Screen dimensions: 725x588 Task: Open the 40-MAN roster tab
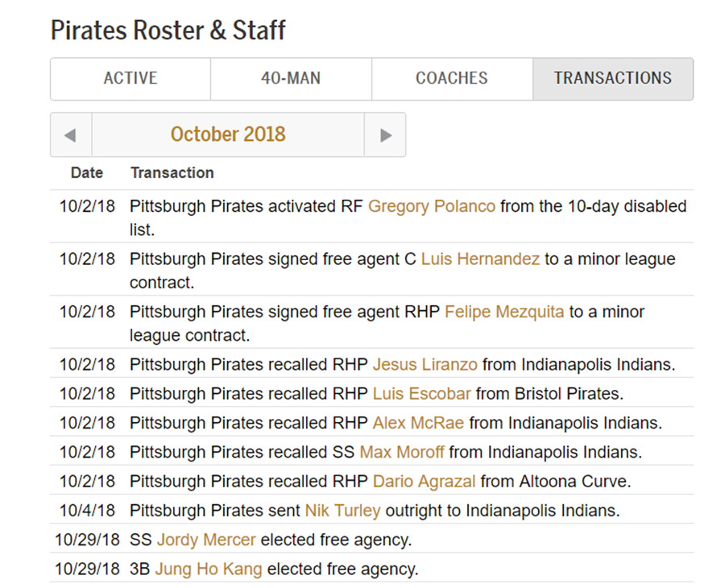(291, 79)
